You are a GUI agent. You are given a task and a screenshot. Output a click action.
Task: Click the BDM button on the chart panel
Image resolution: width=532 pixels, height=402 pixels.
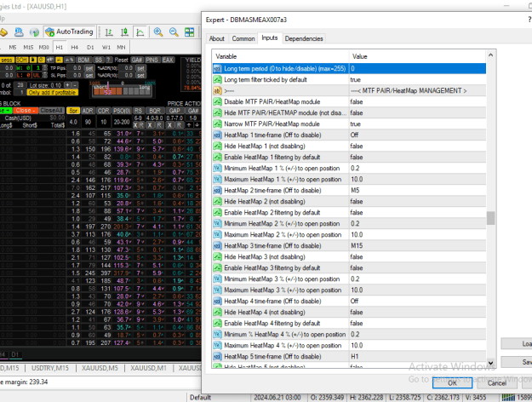point(83,60)
